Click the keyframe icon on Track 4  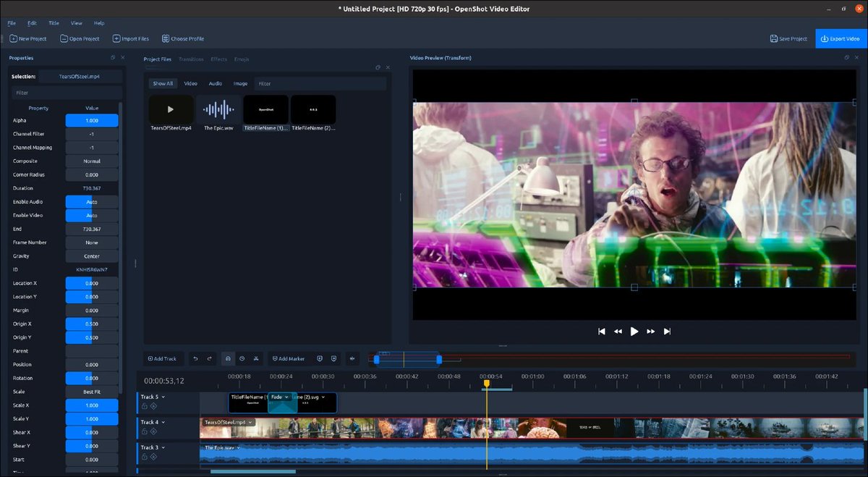(153, 431)
